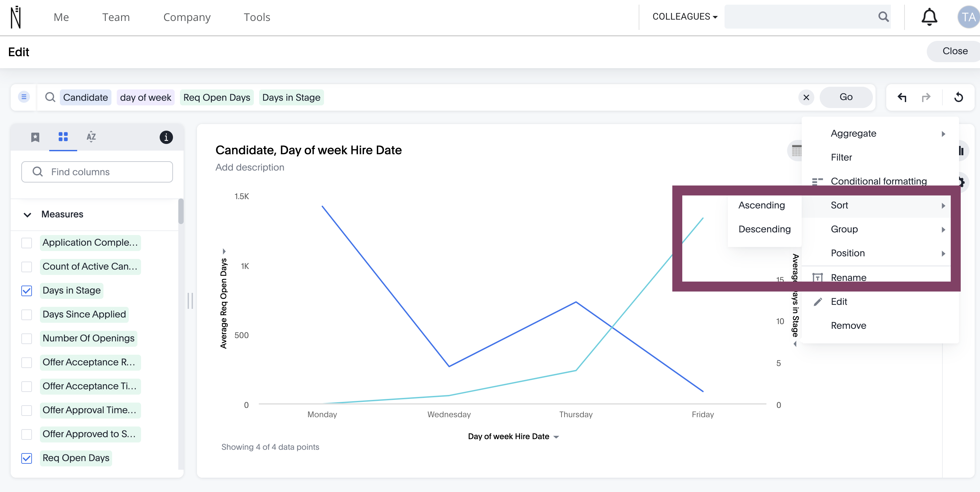Open the bookmarked columns view
The height and width of the screenshot is (492, 980).
pos(35,137)
